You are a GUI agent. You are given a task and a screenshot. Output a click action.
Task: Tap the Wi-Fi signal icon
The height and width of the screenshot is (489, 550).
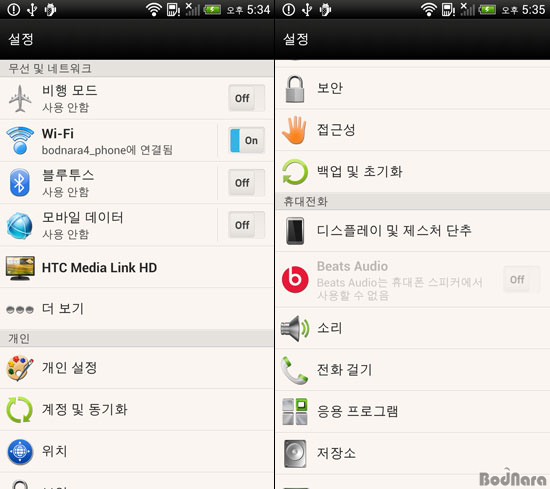20,141
